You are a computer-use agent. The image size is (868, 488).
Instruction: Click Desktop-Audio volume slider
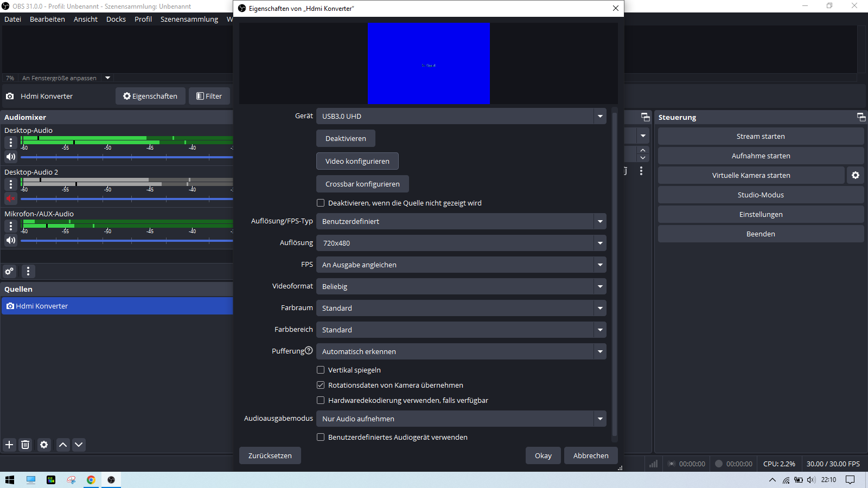click(127, 157)
